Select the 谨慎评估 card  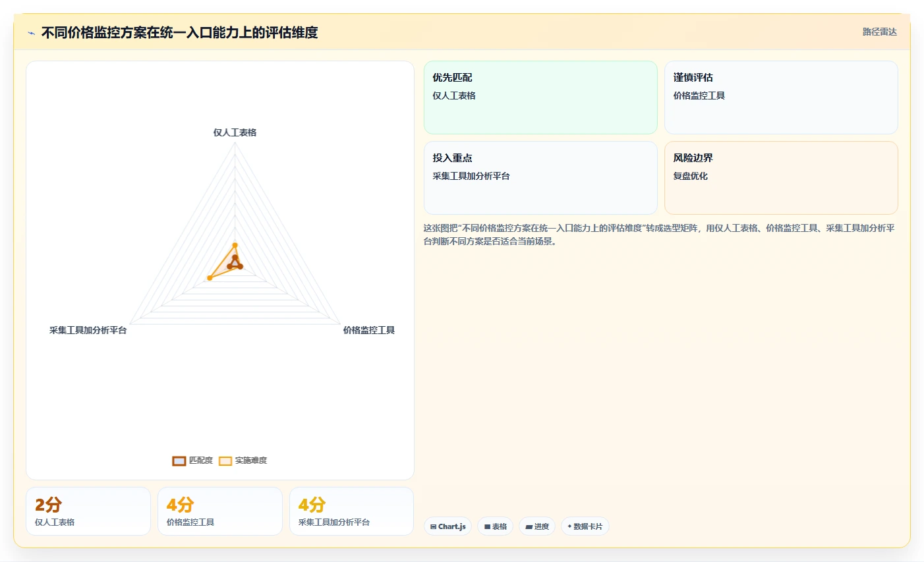(781, 98)
